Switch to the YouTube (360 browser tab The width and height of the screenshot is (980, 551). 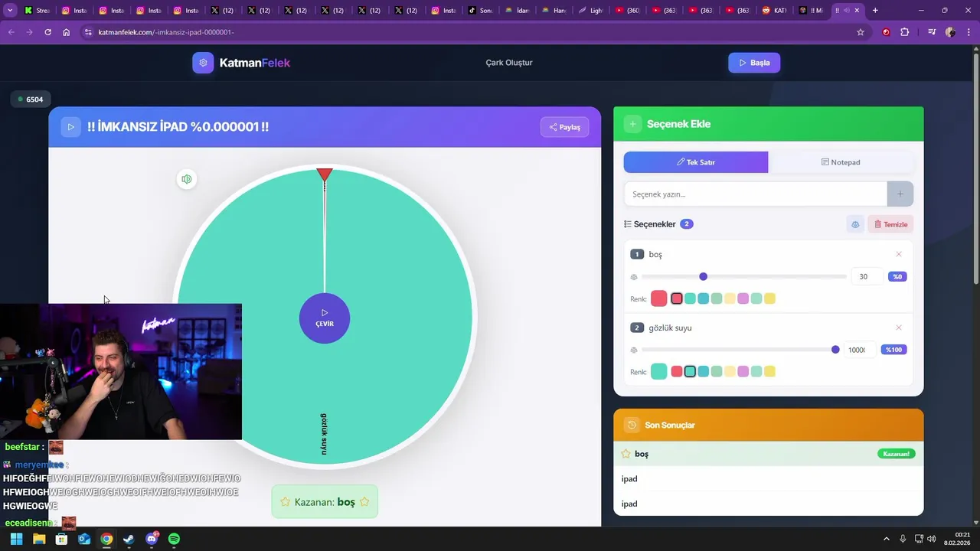(628, 11)
